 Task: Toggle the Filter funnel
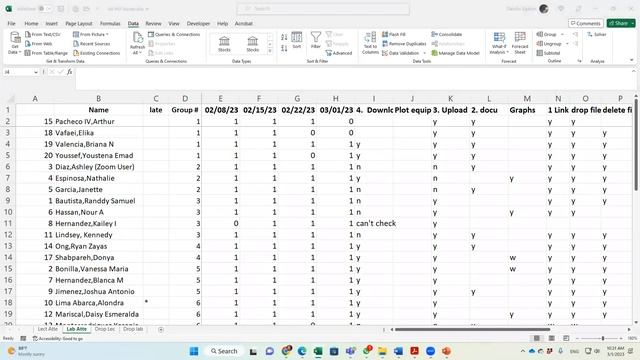click(316, 40)
